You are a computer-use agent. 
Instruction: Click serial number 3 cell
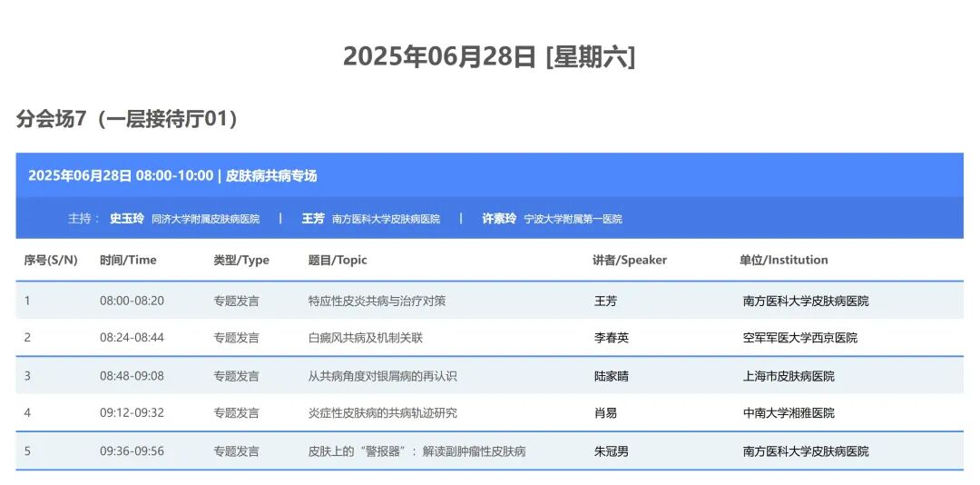pos(27,376)
